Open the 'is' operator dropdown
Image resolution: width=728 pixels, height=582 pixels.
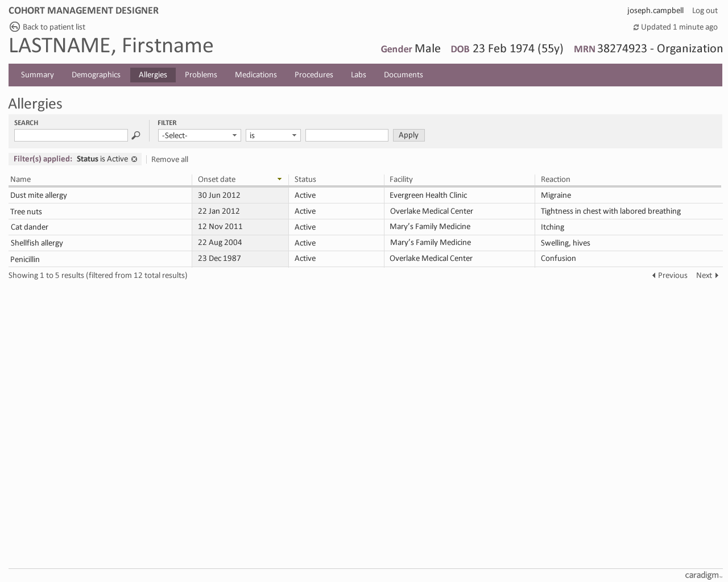coord(273,135)
